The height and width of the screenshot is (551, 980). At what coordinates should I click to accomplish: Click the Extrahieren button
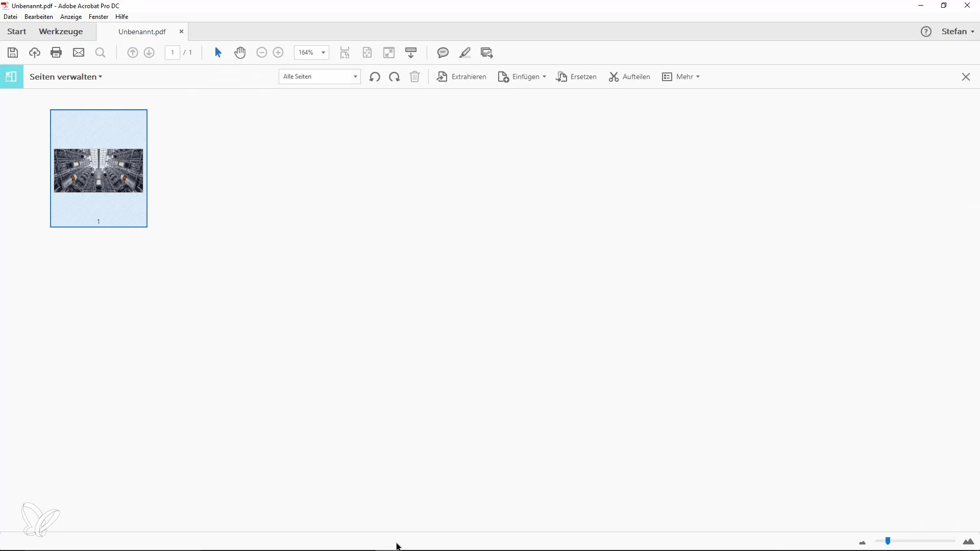pyautogui.click(x=461, y=77)
